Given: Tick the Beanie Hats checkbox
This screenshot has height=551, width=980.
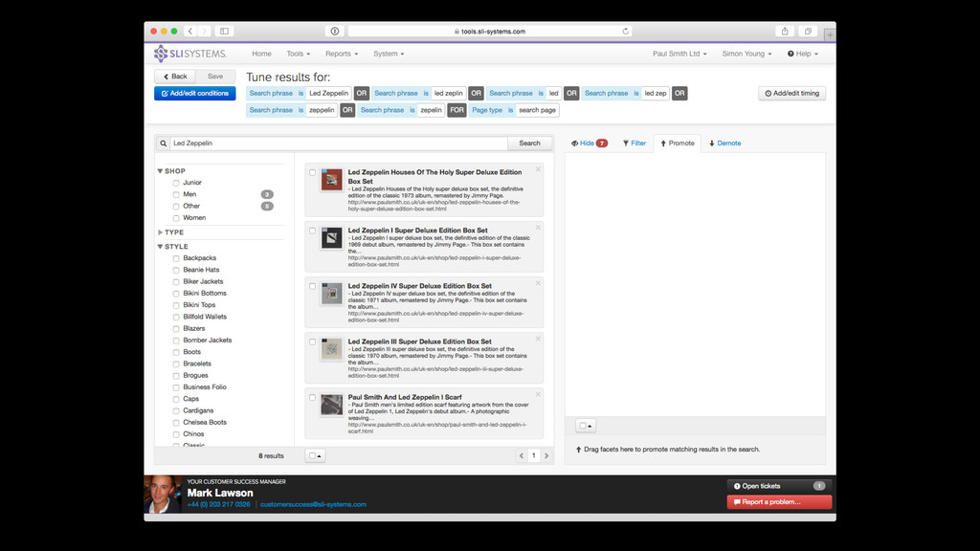Looking at the screenshot, I should point(176,271).
